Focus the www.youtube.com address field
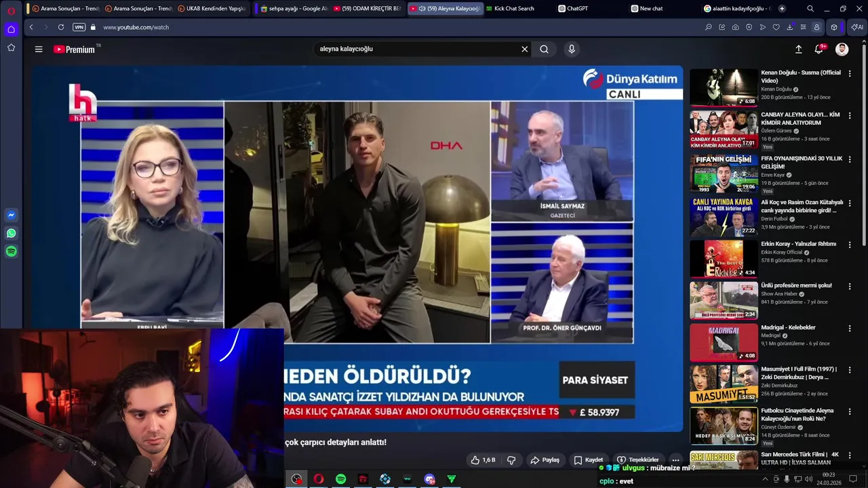 click(x=136, y=27)
